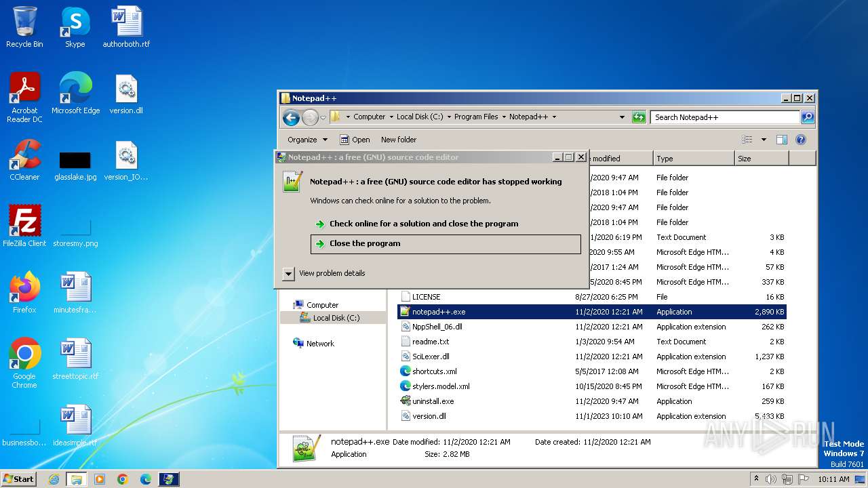Open the Recycle Bin desktop icon
The height and width of the screenshot is (488, 868).
[24, 27]
